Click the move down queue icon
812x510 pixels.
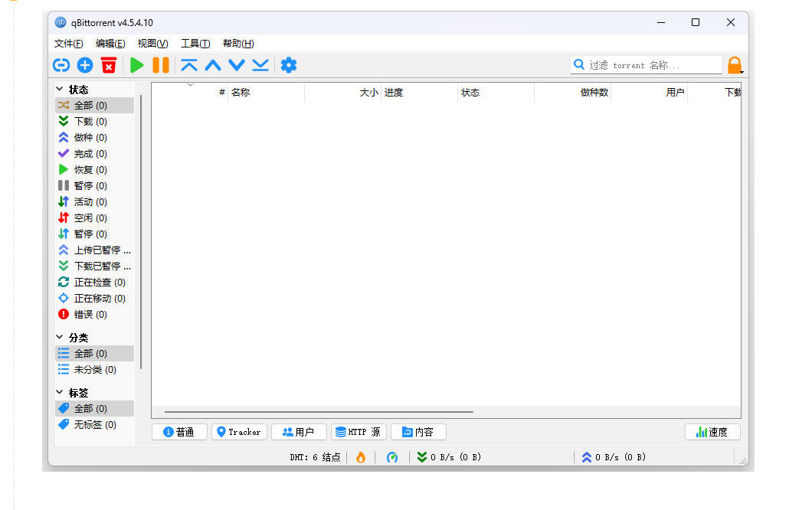tap(236, 65)
